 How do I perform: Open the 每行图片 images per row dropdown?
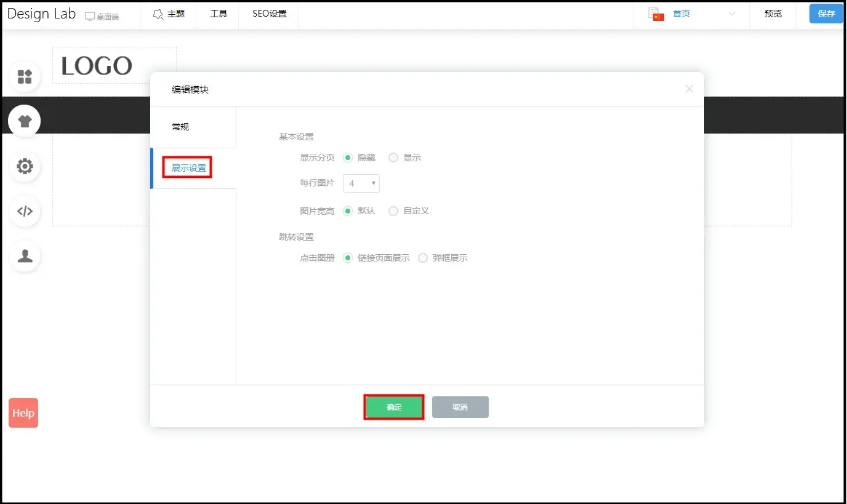tap(361, 183)
